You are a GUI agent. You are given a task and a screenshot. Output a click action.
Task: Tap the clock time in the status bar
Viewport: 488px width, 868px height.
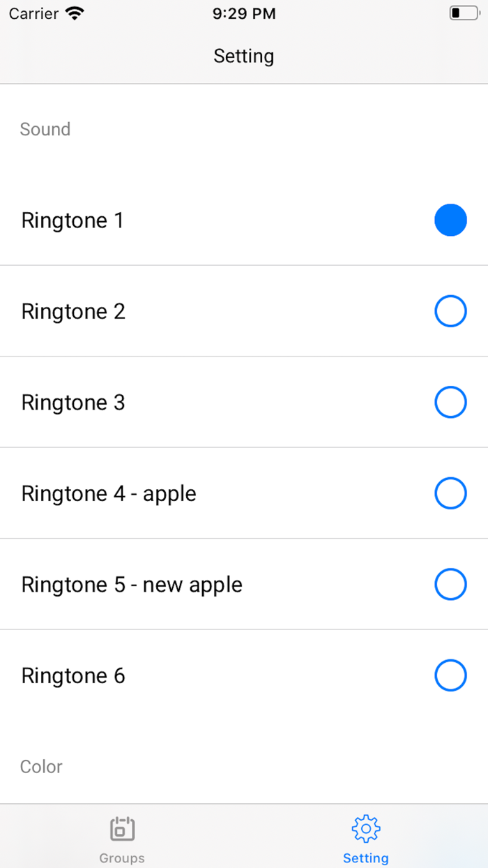click(x=244, y=13)
